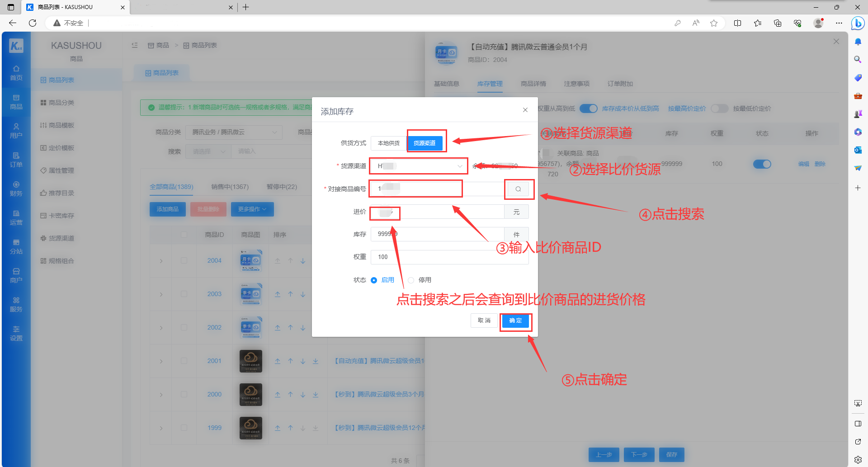Open 定价模板 submenu item
This screenshot has height=467, width=868.
coord(76,148)
